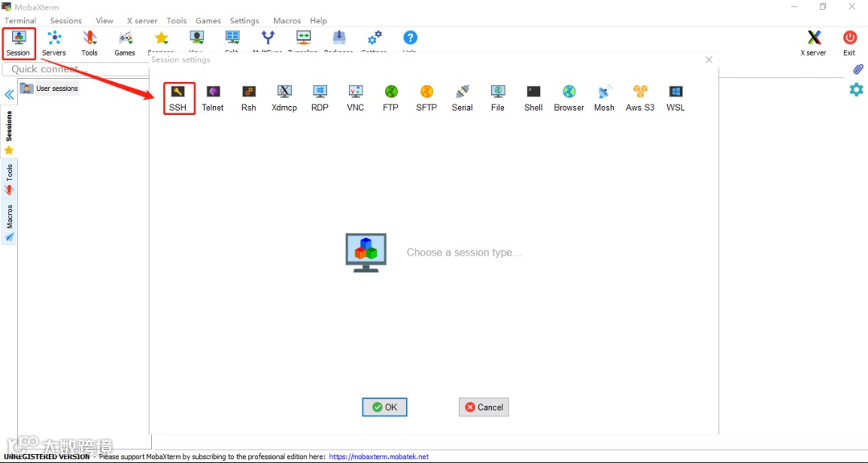868x463 pixels.
Task: Choose the Mosh session type
Action: coord(604,98)
